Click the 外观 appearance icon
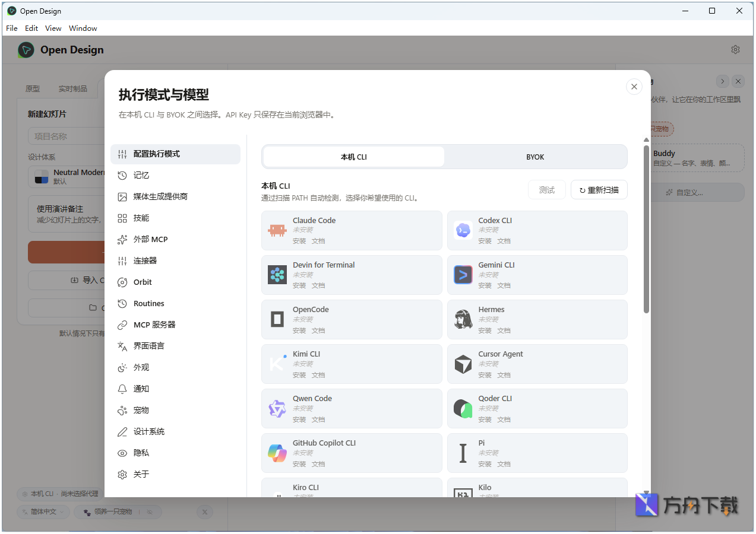756x534 pixels. [122, 367]
